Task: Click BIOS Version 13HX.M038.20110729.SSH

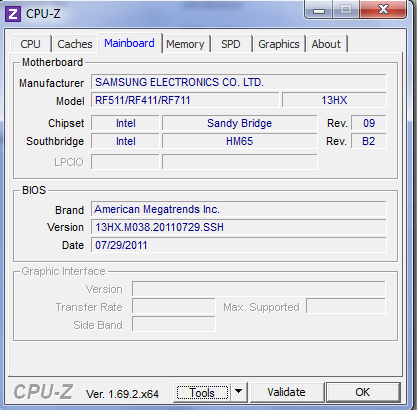Action: pyautogui.click(x=239, y=227)
